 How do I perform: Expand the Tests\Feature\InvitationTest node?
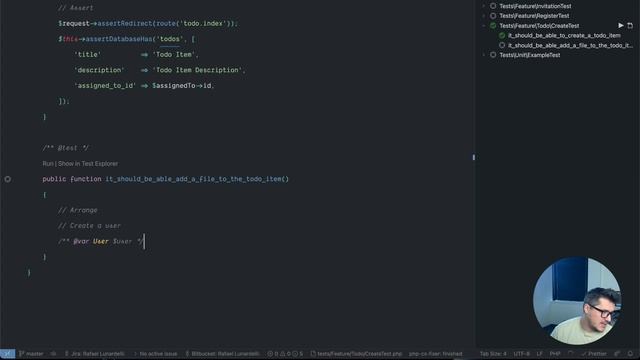(x=484, y=6)
